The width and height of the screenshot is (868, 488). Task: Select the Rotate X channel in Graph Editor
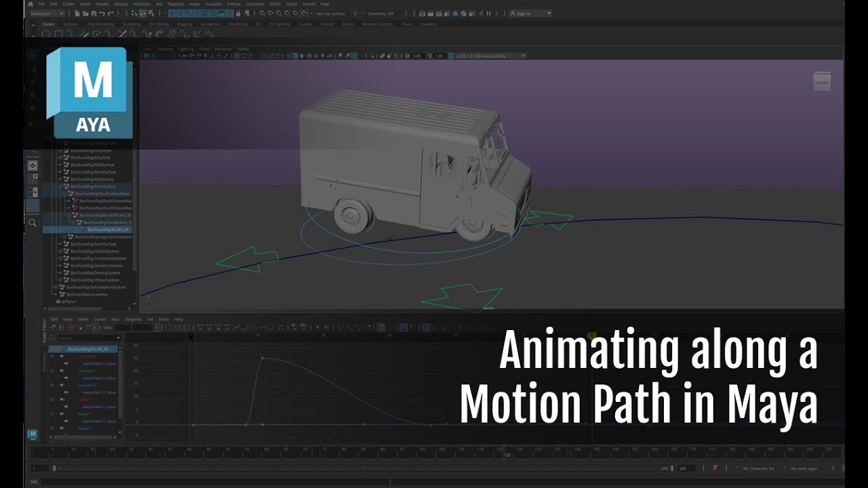point(84,400)
